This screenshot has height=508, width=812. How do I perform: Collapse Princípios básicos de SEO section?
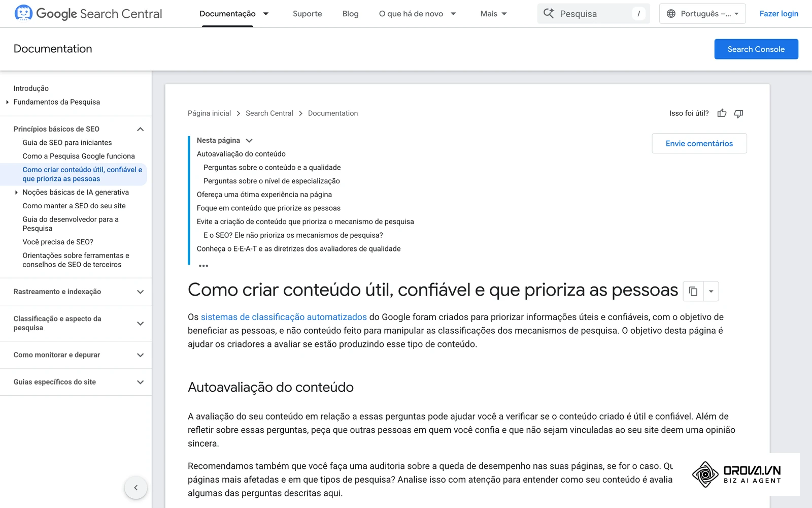click(141, 129)
